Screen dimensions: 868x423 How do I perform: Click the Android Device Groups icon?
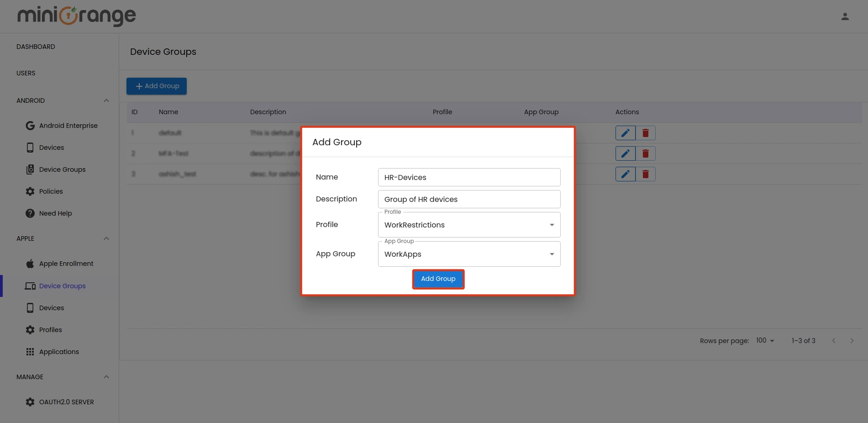30,169
